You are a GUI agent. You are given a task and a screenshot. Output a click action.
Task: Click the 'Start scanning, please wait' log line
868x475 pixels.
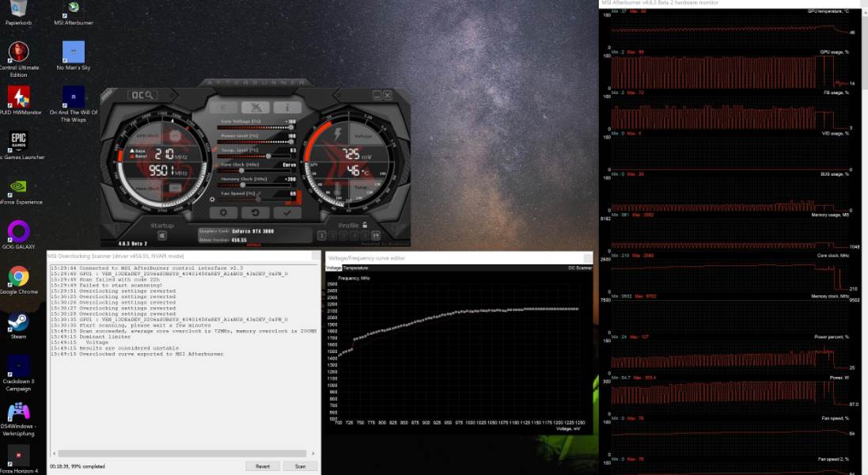[x=130, y=325]
